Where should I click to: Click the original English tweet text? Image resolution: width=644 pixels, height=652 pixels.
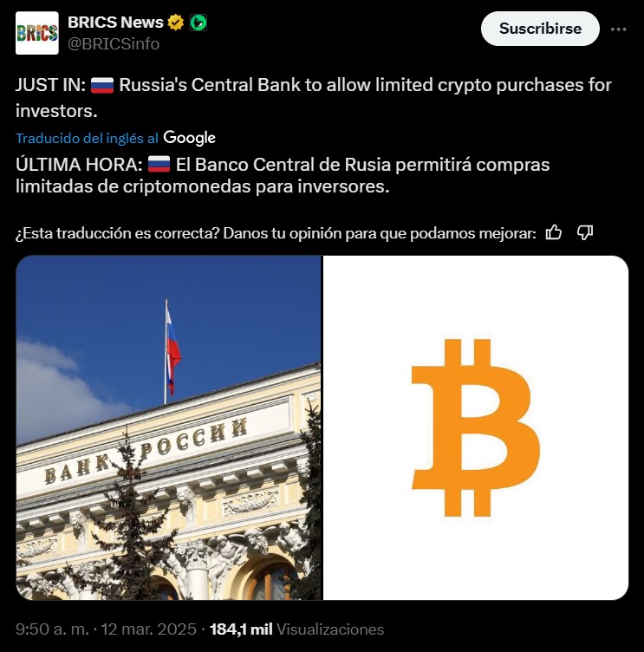[314, 98]
